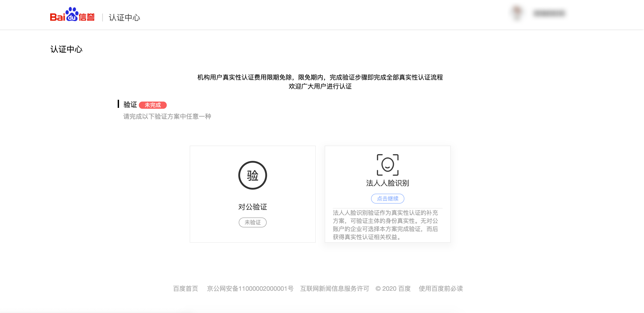Open the 互联网新闻信息服务许可 link
644x313 pixels.
[x=335, y=289]
